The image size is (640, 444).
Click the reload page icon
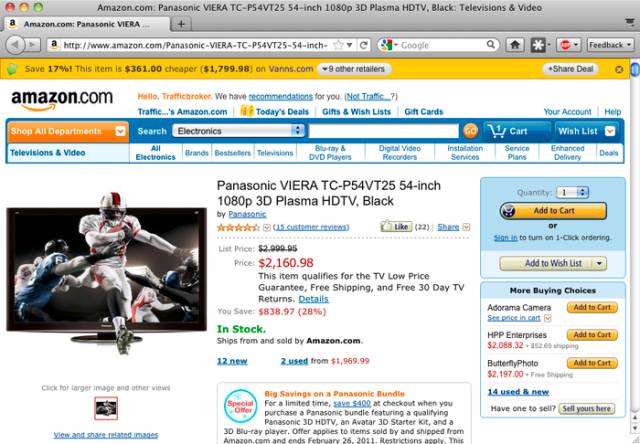(363, 45)
